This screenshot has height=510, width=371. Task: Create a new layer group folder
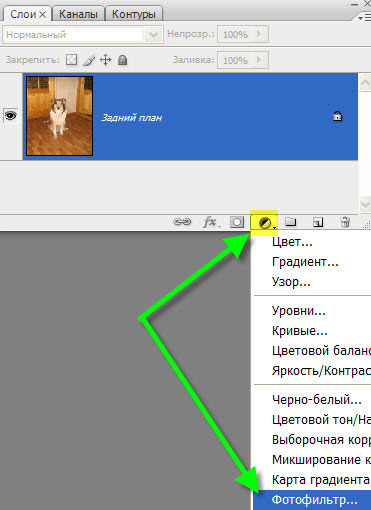291,221
